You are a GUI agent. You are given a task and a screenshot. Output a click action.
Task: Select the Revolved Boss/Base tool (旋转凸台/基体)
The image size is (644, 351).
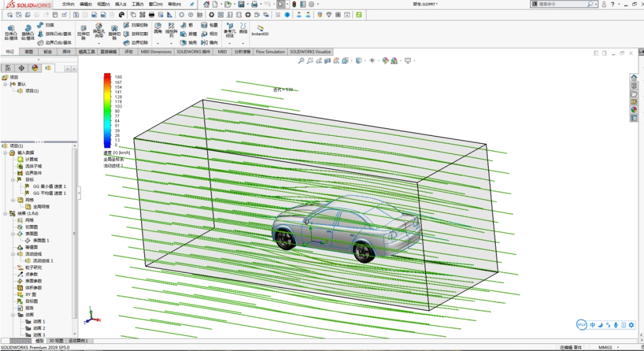pos(28,32)
